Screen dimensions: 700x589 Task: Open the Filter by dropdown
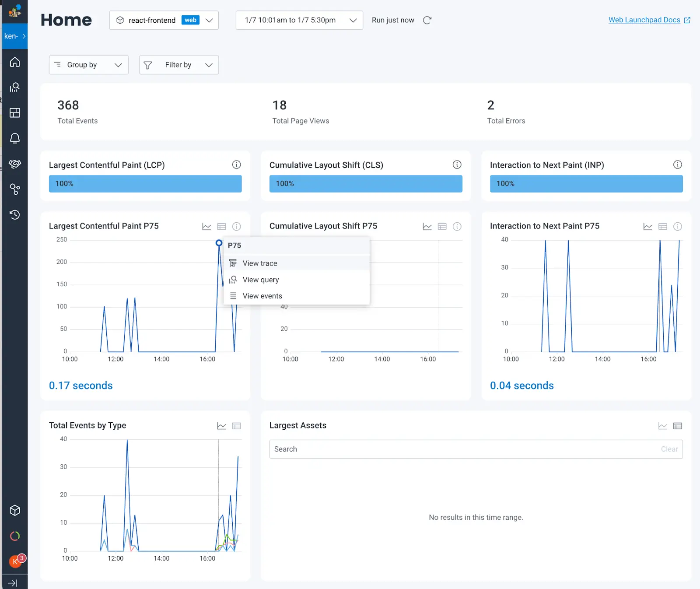[178, 65]
